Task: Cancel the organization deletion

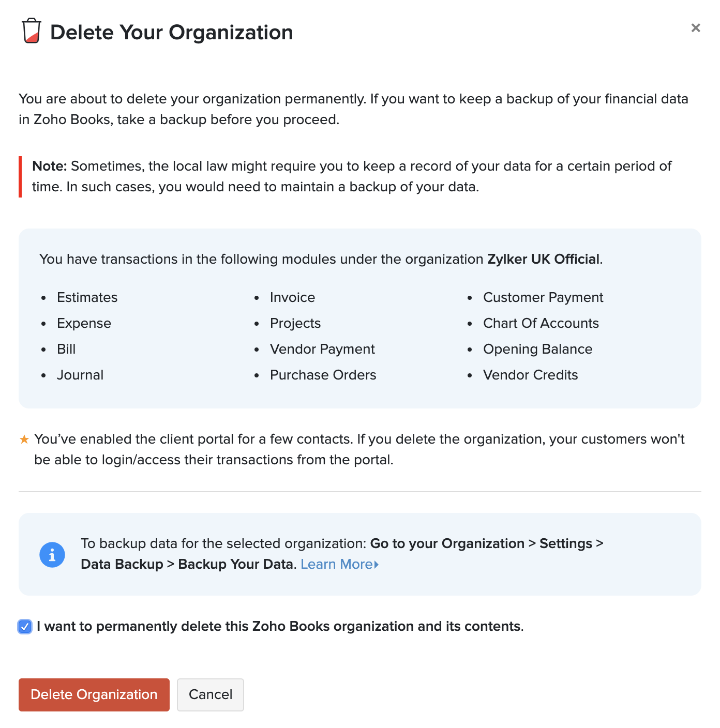Action: (211, 694)
